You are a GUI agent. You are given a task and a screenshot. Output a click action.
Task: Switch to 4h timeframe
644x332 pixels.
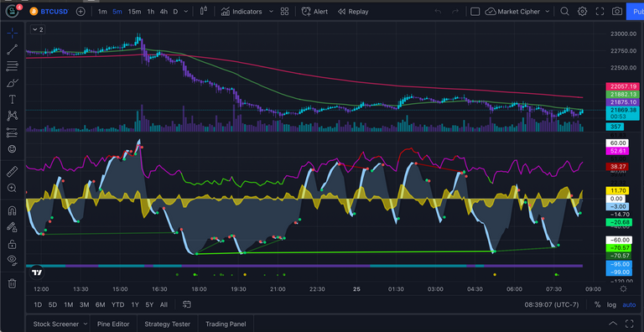pyautogui.click(x=164, y=12)
